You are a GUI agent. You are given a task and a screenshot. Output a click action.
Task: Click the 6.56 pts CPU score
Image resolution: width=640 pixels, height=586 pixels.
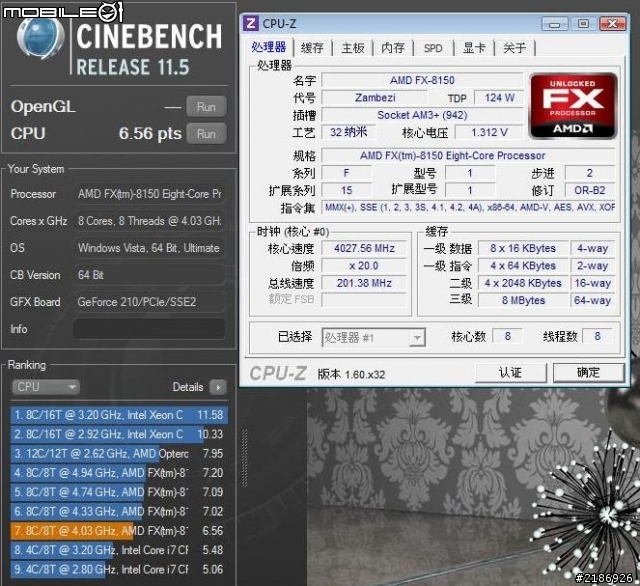point(150,133)
